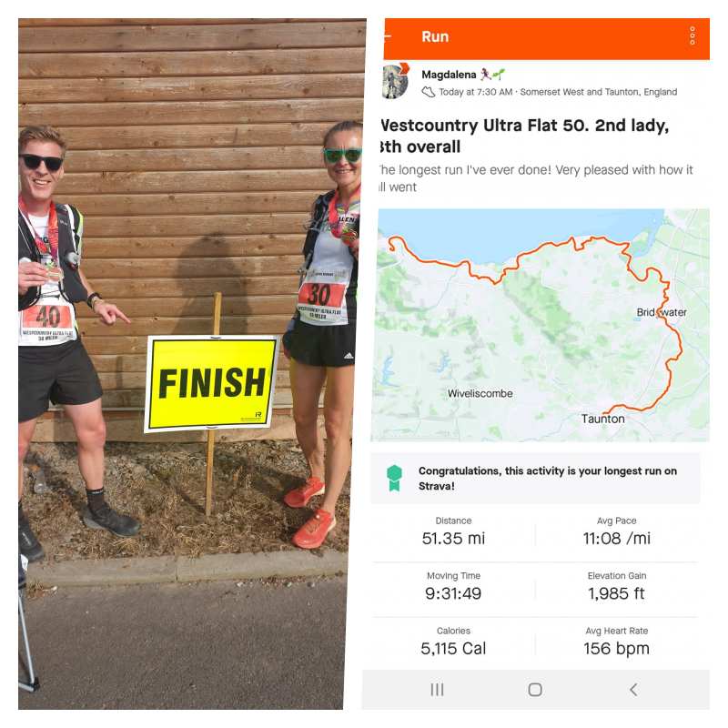The image size is (728, 728).
Task: Tap the Moving Time 9:31:49 stat
Action: click(453, 586)
